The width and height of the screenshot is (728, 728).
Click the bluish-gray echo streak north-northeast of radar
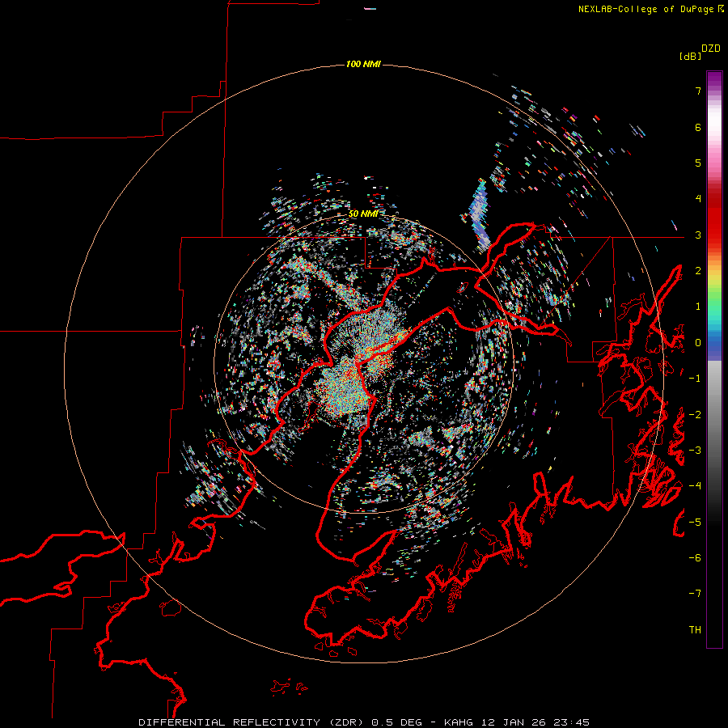point(480,214)
